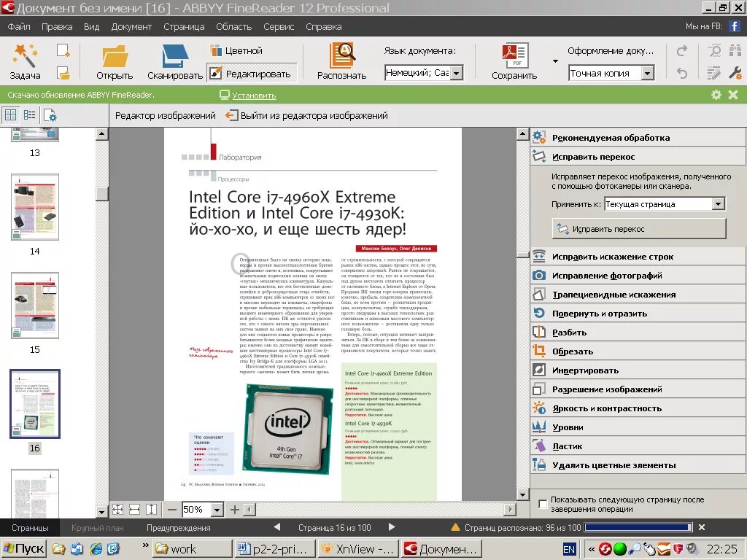Click the EN language indicator
Screen dimensions: 747x560
(569, 549)
